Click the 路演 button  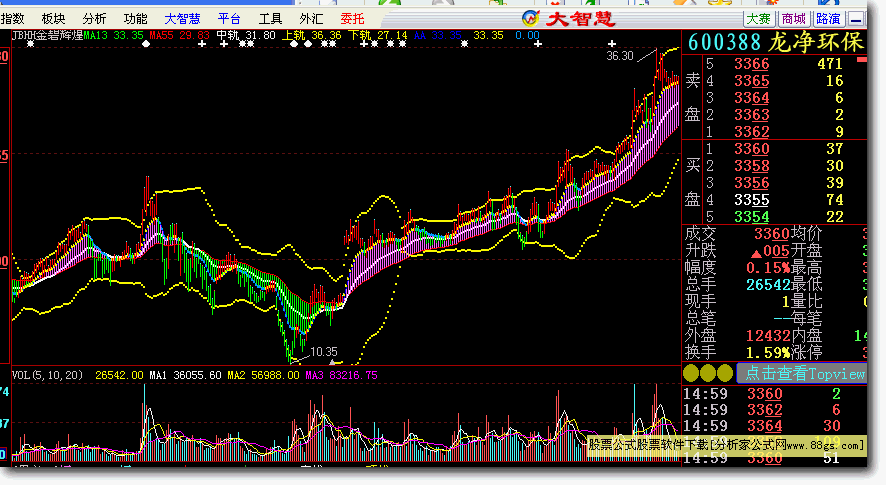[828, 19]
